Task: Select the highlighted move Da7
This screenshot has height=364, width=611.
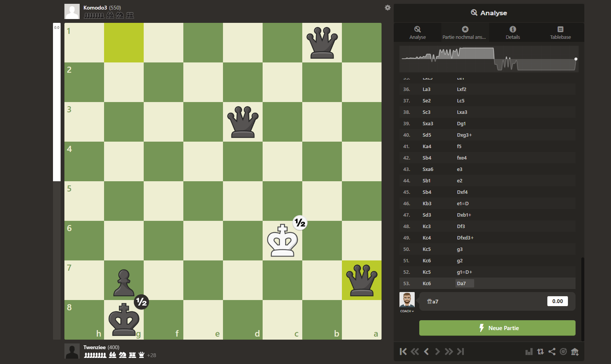Action: click(465, 283)
